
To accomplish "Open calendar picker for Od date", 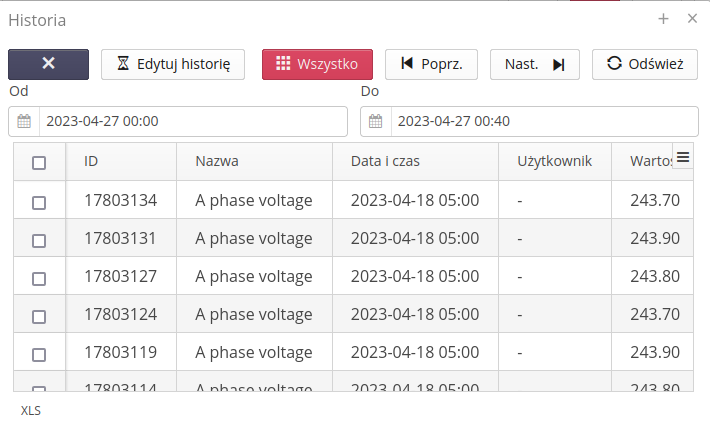I will [x=24, y=122].
